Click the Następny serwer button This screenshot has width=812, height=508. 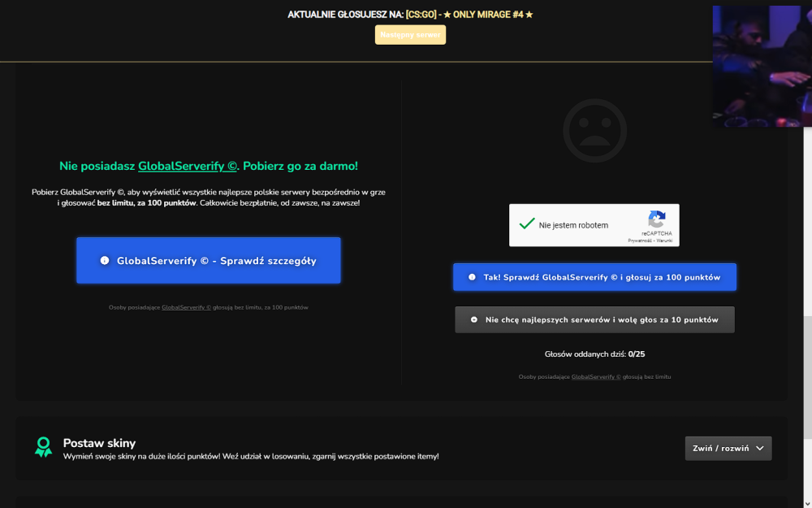point(410,35)
